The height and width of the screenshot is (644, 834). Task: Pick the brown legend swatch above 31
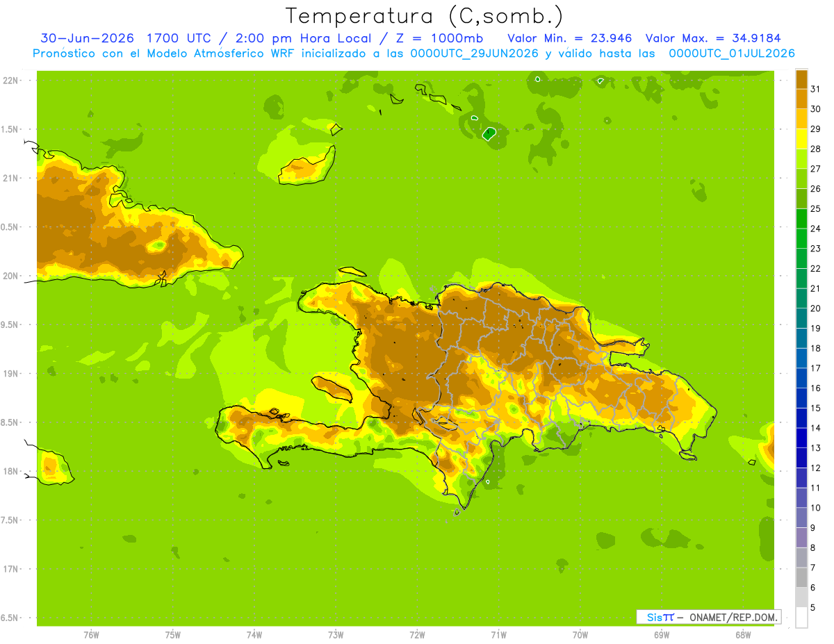(x=801, y=79)
